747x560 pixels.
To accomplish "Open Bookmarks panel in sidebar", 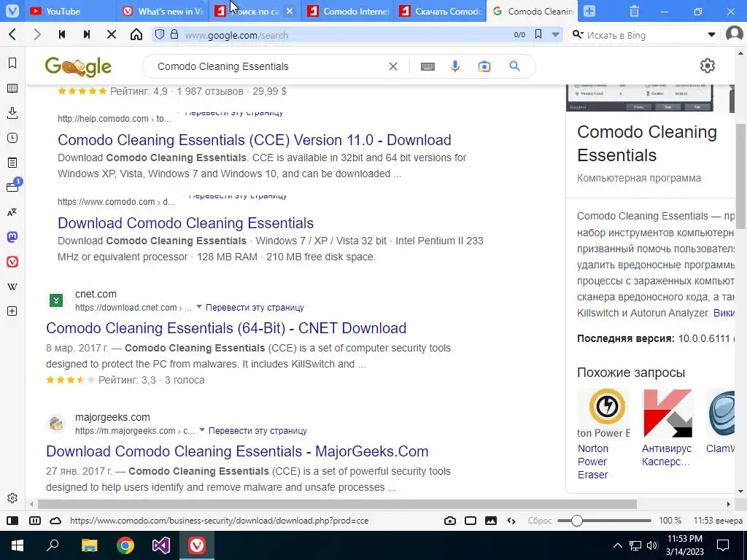I will click(x=12, y=63).
